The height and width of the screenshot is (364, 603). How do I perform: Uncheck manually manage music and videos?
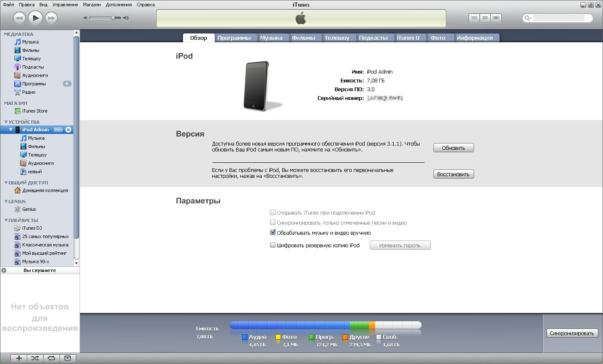(273, 233)
